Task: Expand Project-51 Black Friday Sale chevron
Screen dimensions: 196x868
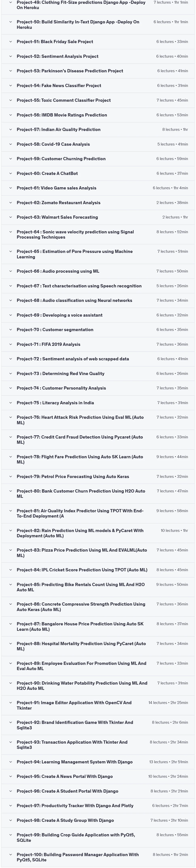Action: tap(10, 42)
